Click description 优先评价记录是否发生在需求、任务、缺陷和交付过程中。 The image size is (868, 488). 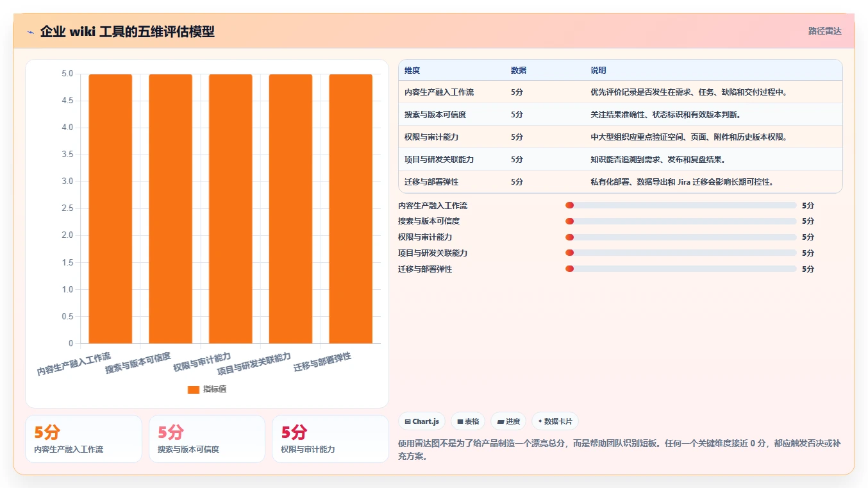point(689,92)
